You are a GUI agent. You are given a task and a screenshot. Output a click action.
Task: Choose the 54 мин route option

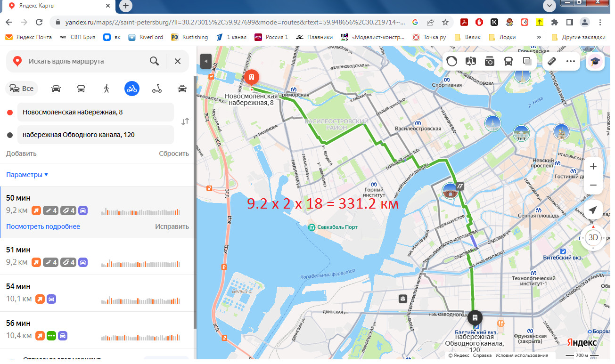click(98, 293)
